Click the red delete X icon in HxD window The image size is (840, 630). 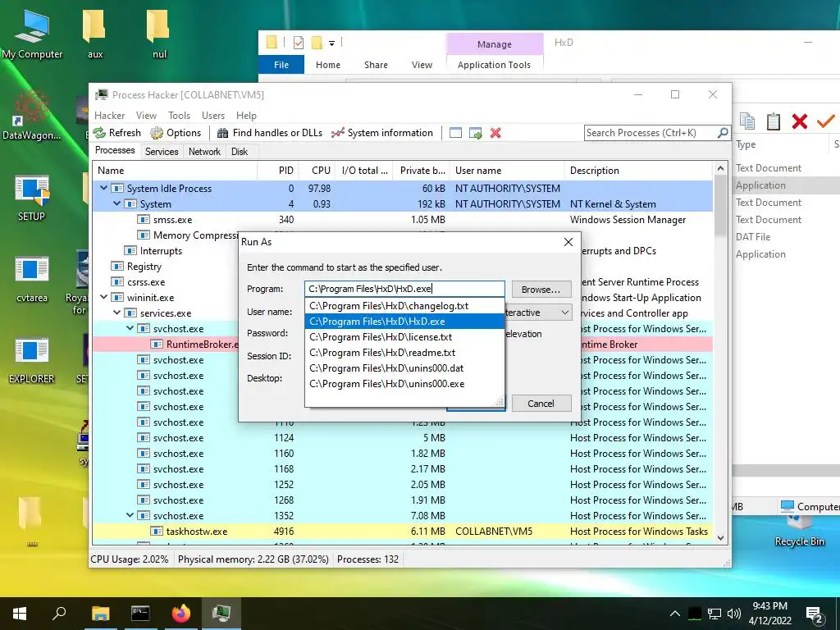coord(799,121)
